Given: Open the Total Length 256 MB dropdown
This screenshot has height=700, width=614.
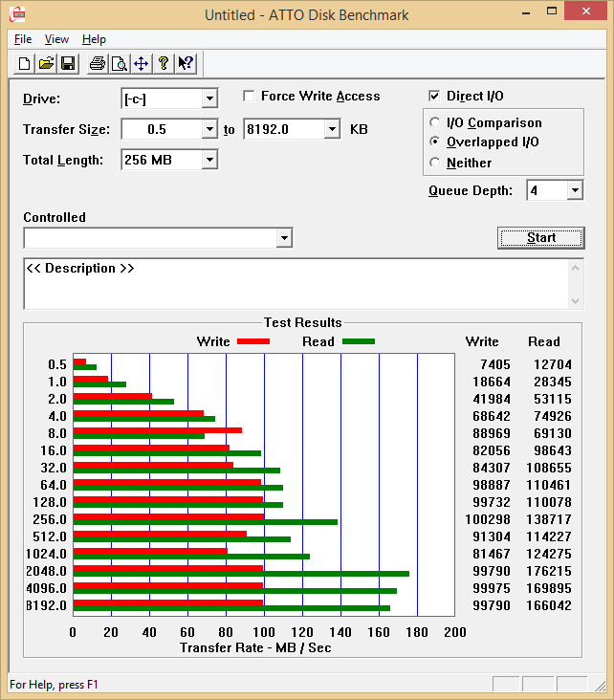Looking at the screenshot, I should (x=209, y=160).
